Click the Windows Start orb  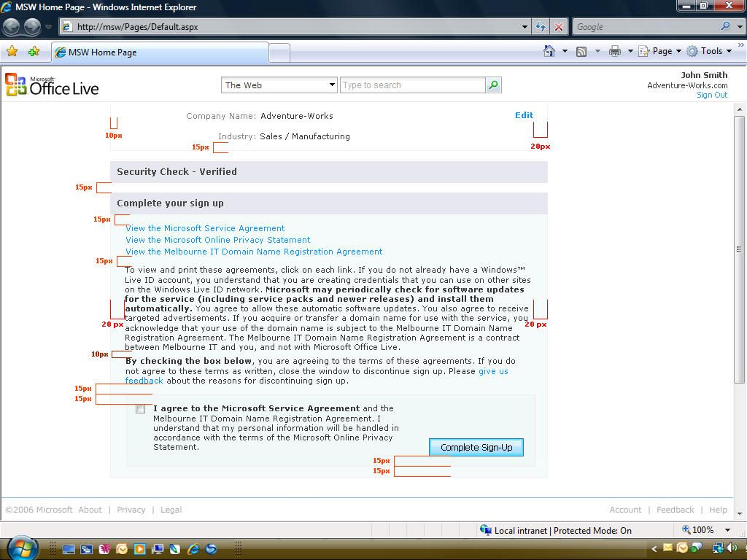click(22, 548)
